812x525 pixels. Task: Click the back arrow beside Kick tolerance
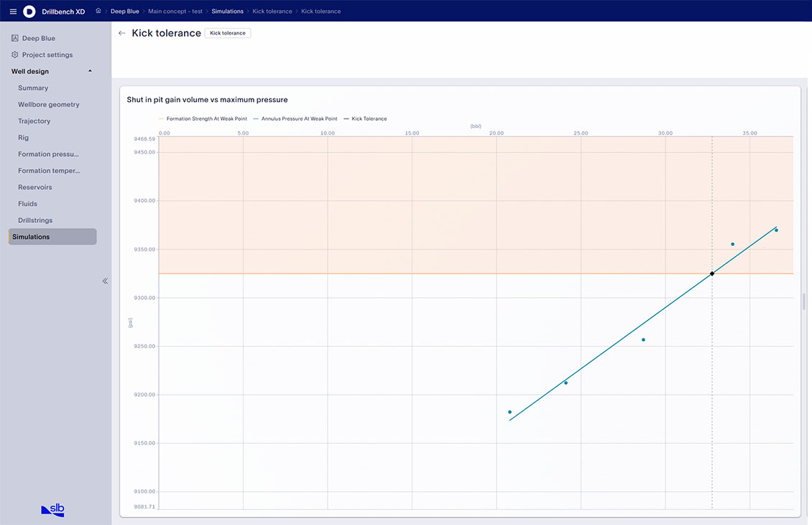[x=121, y=33]
